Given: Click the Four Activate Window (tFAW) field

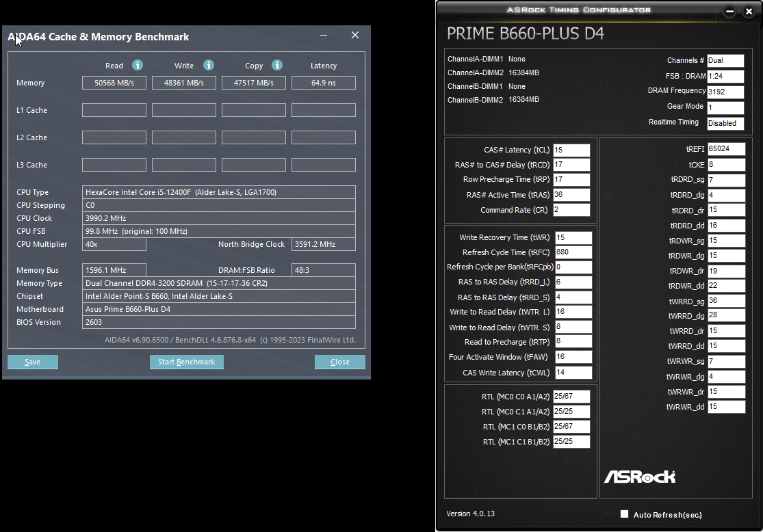Looking at the screenshot, I should click(x=573, y=357).
